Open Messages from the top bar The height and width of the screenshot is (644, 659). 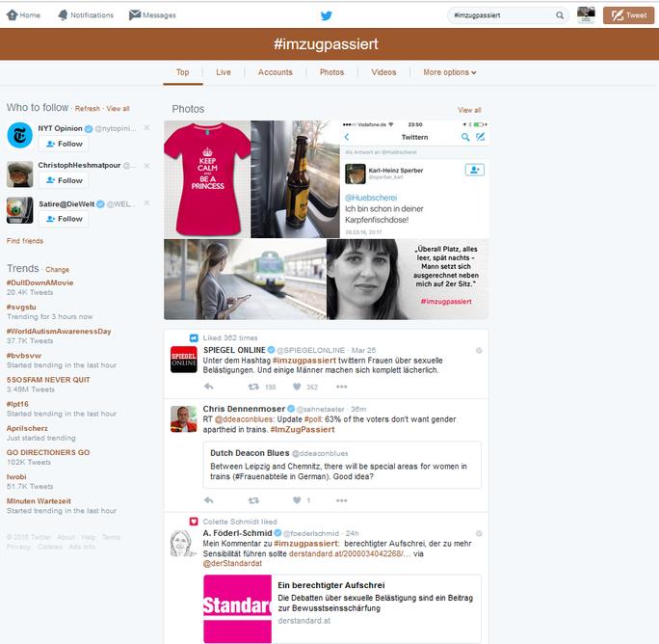tap(152, 15)
